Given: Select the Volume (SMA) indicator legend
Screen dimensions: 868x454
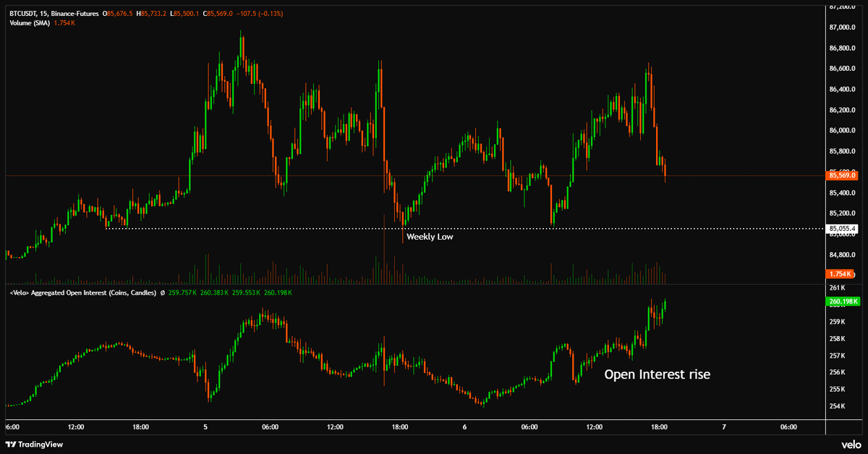Looking at the screenshot, I should [x=29, y=23].
